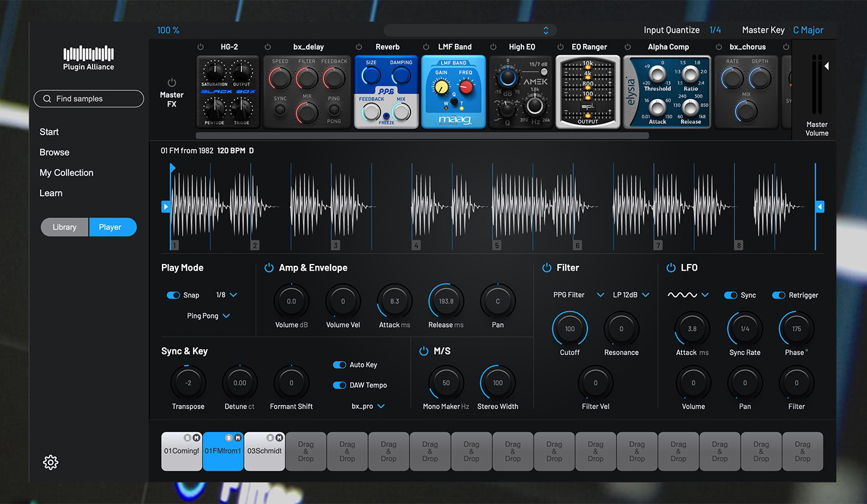Open the 1/8 snap value dropdown
Viewport: 867px width, 504px height.
[x=227, y=295]
